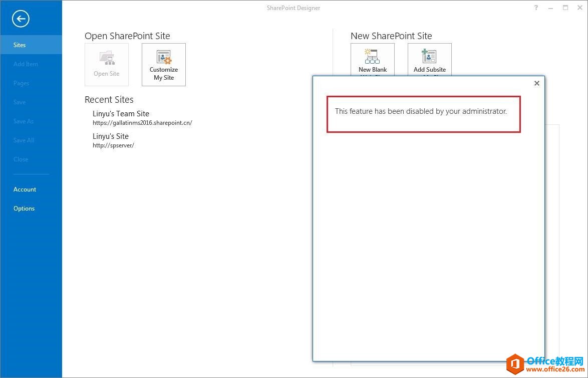Click the gallatinms2016.sharepoint.cn URL
Image resolution: width=588 pixels, height=378 pixels.
(x=143, y=123)
